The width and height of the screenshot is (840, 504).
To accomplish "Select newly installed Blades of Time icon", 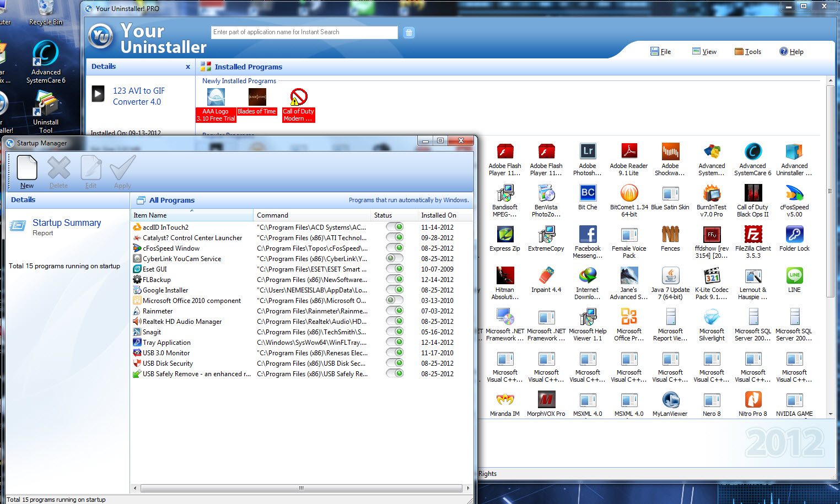I will pos(257,97).
